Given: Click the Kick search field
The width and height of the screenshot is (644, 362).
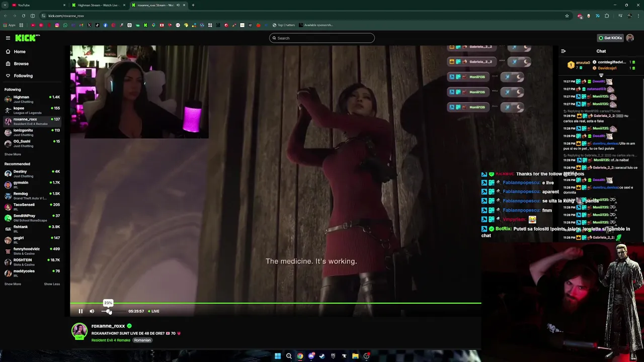Looking at the screenshot, I should tap(322, 38).
